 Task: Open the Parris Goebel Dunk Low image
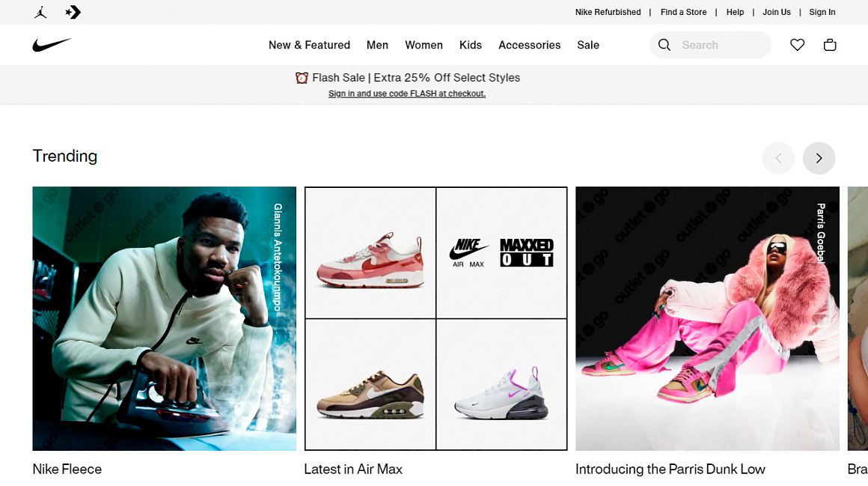(x=707, y=319)
